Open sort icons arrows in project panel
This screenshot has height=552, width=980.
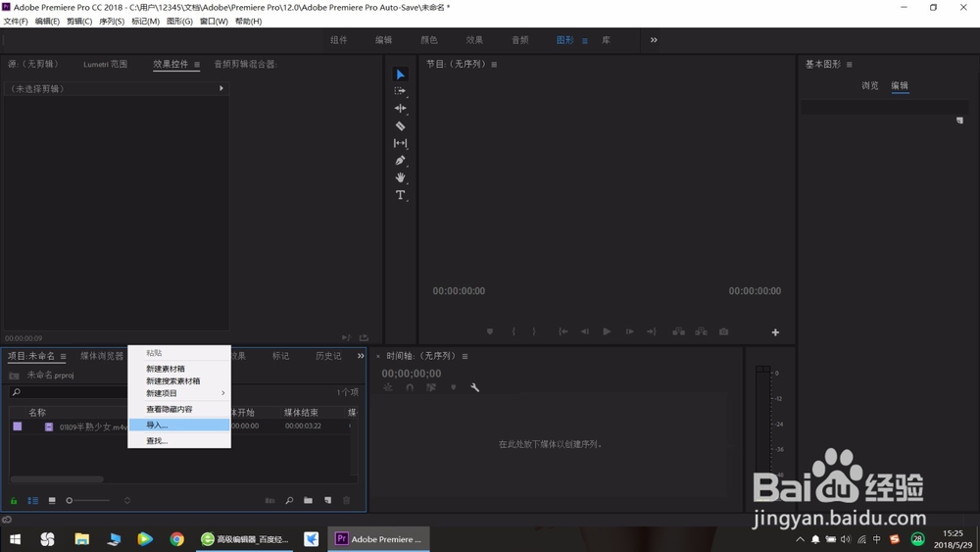tap(126, 501)
